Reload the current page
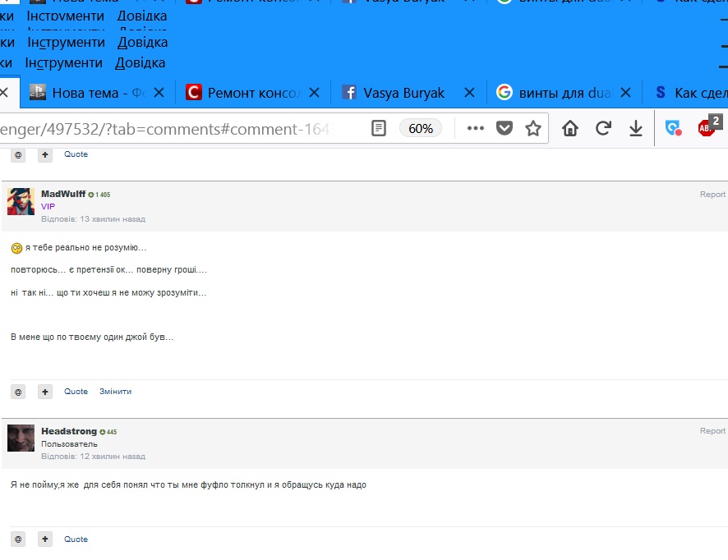Viewport: 728px width, 560px height. (603, 128)
